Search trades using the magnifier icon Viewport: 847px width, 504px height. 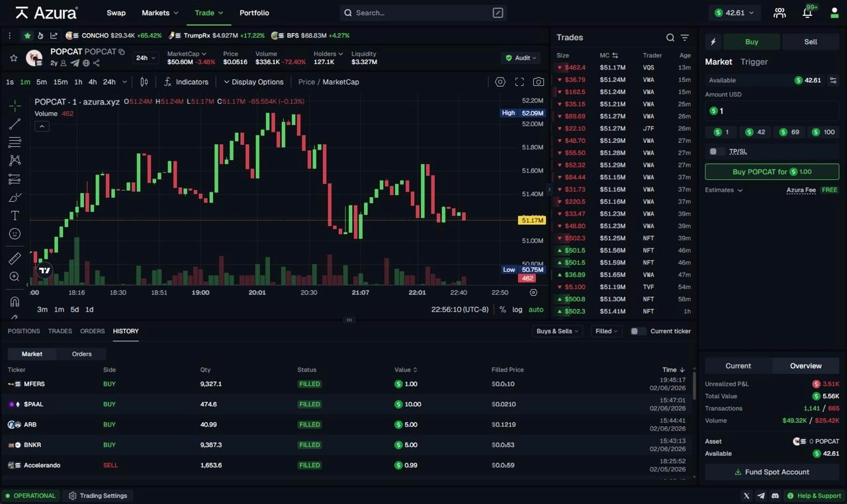click(670, 38)
